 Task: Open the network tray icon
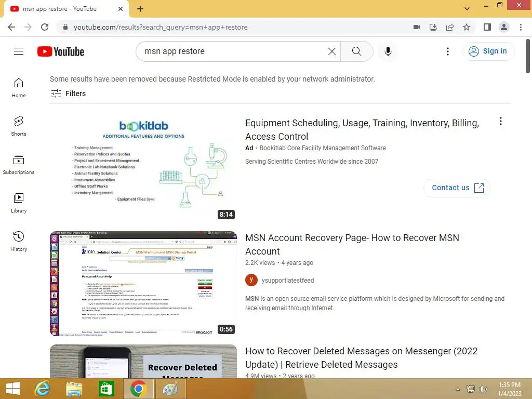(x=470, y=389)
